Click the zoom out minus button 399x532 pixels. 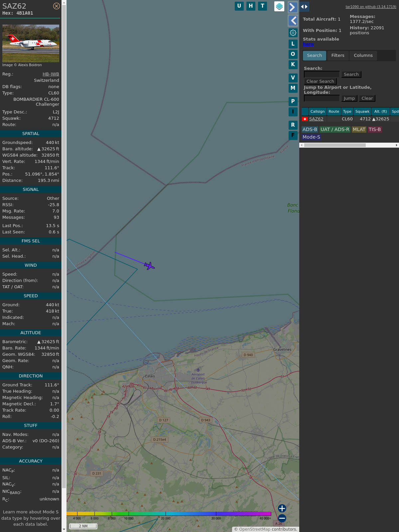282,518
